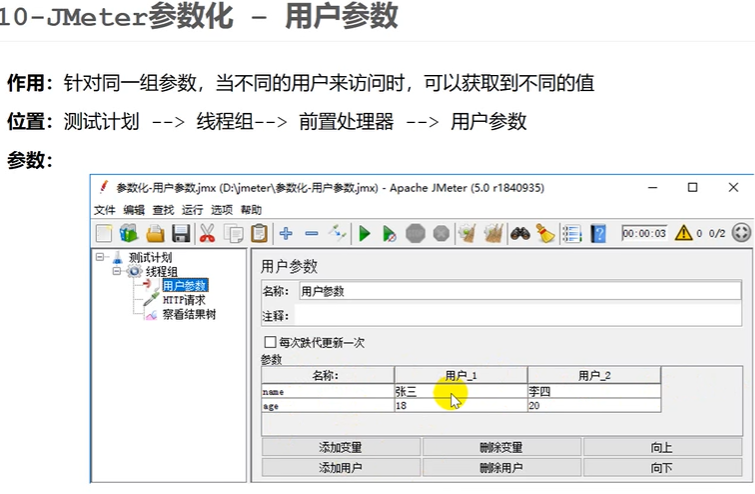Collapse the 线程组 tree node
The height and width of the screenshot is (494, 755).
pos(117,272)
